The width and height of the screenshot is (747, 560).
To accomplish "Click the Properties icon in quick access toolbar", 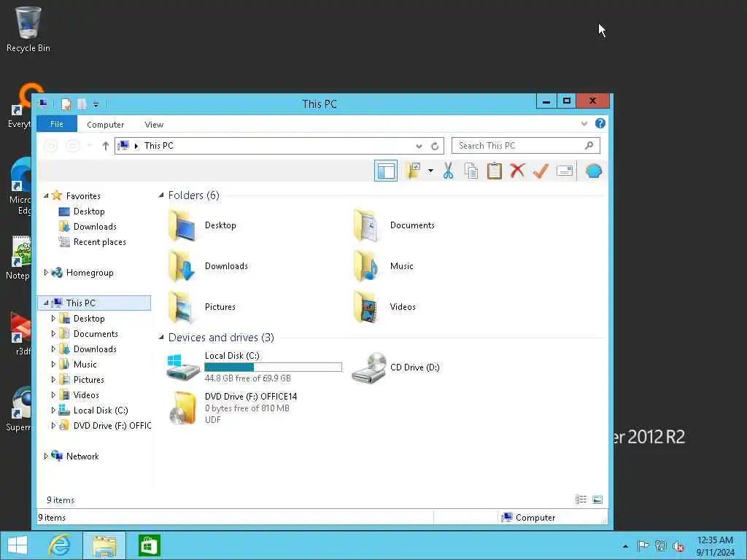I will (x=66, y=104).
